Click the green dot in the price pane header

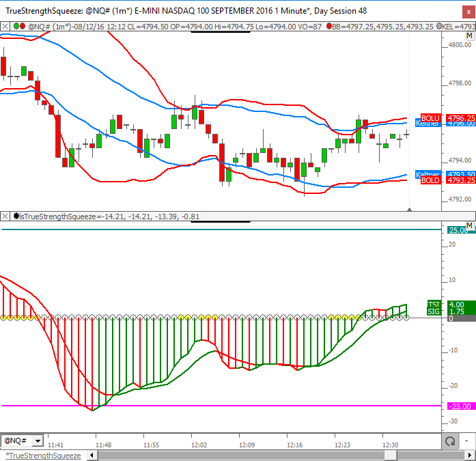coord(16,26)
